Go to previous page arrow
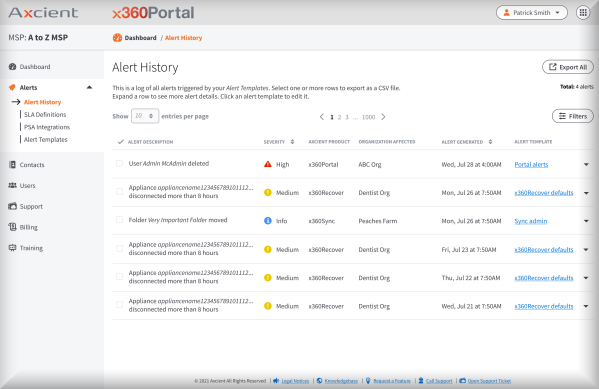Image resolution: width=599 pixels, height=389 pixels. pos(322,117)
